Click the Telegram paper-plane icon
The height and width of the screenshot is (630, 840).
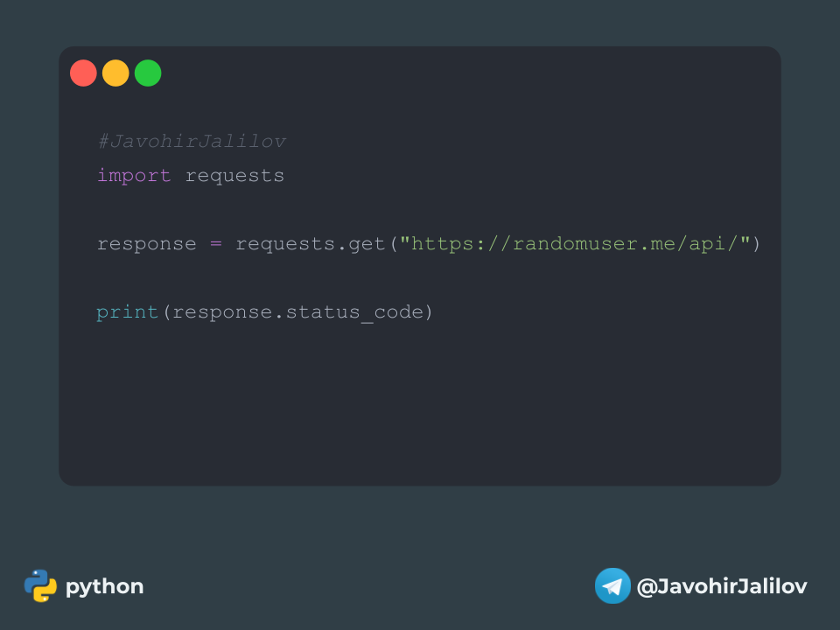[612, 585]
